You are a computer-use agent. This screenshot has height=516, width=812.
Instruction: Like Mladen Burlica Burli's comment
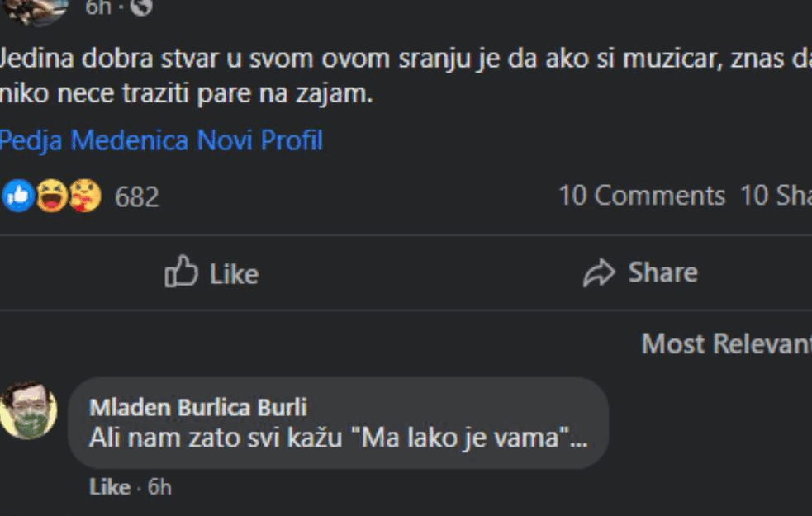tap(109, 487)
